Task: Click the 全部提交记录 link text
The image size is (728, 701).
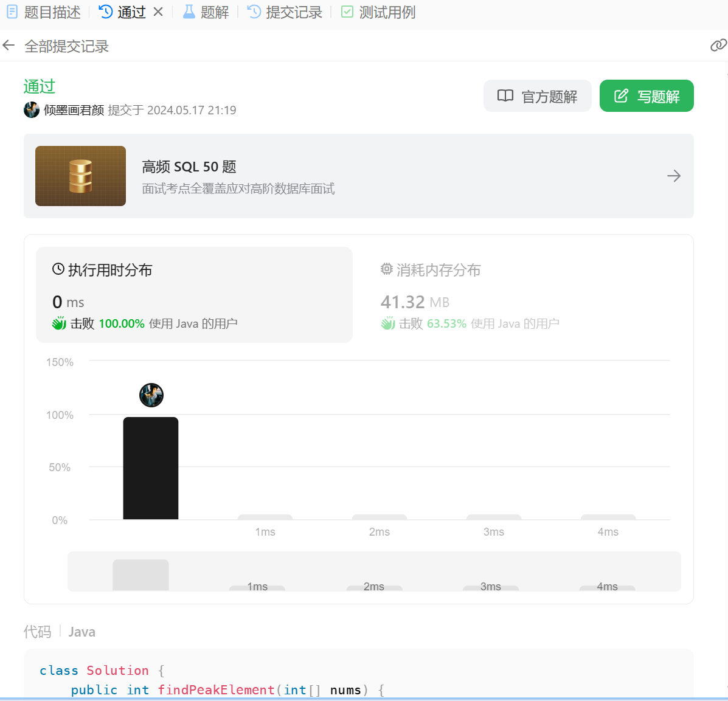Action: [66, 46]
